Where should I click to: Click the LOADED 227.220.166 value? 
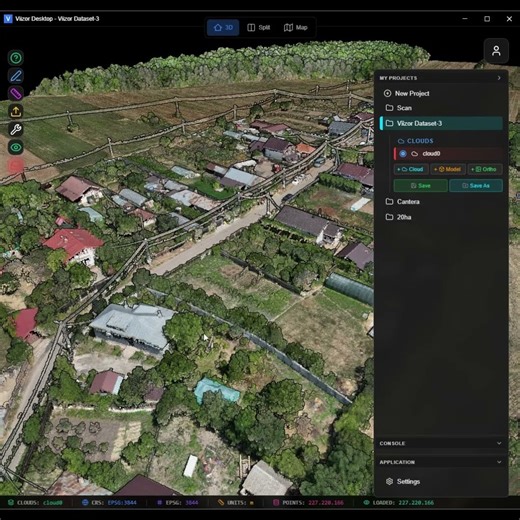click(416, 503)
